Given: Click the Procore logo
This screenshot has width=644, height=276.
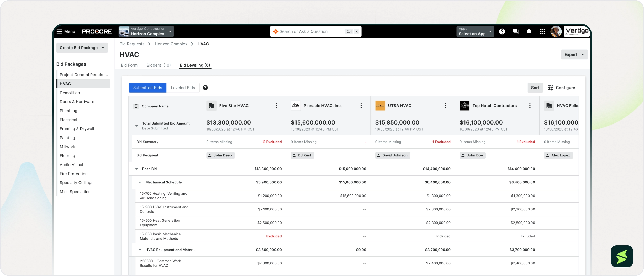Looking at the screenshot, I should coord(97,31).
